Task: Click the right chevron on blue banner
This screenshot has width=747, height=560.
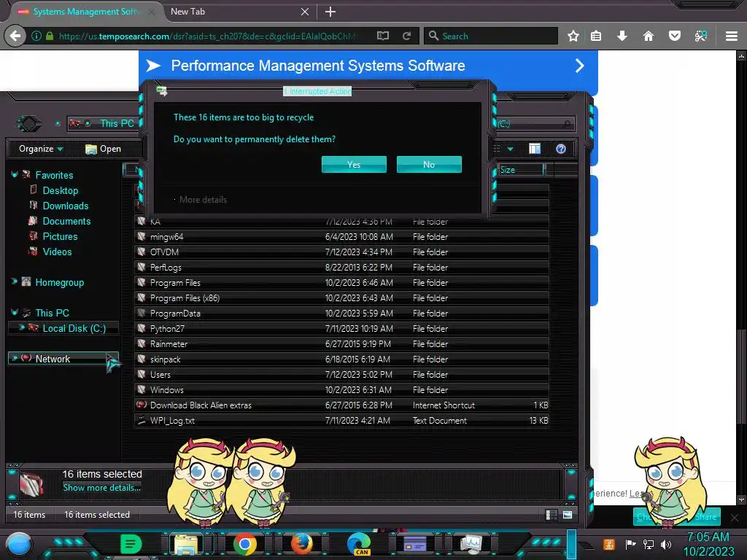Action: [x=579, y=66]
